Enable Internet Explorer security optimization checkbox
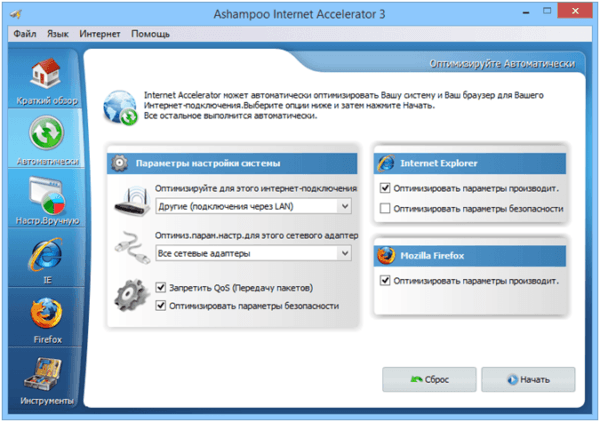Viewport: 600px width, 422px height. [x=385, y=209]
